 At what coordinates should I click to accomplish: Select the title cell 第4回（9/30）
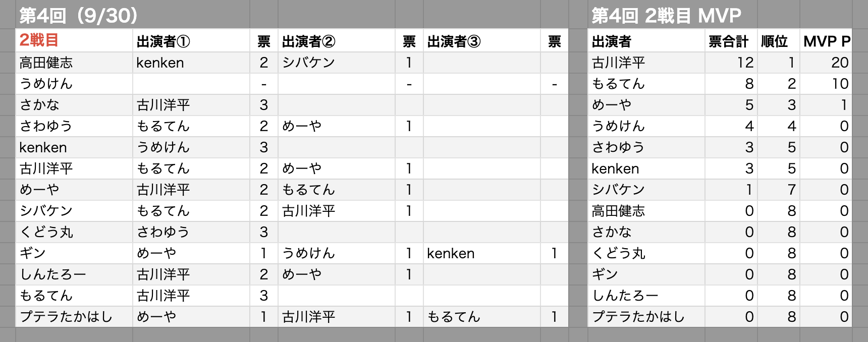coord(79,16)
